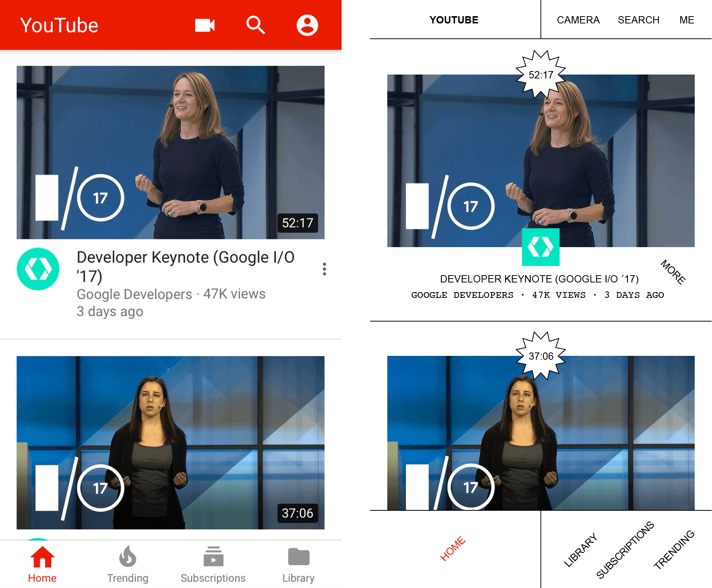
Task: Open the 37:06 video thumbnail in left app
Action: [x=171, y=443]
